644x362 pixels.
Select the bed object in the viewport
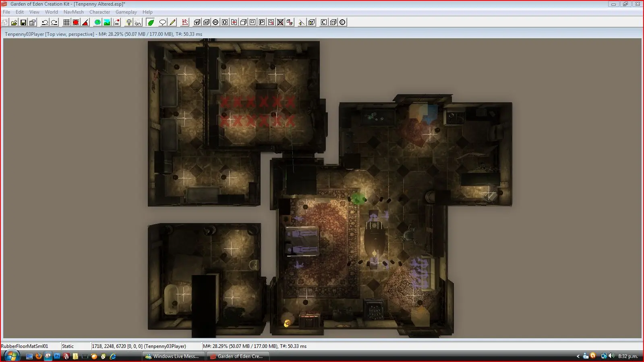click(302, 241)
